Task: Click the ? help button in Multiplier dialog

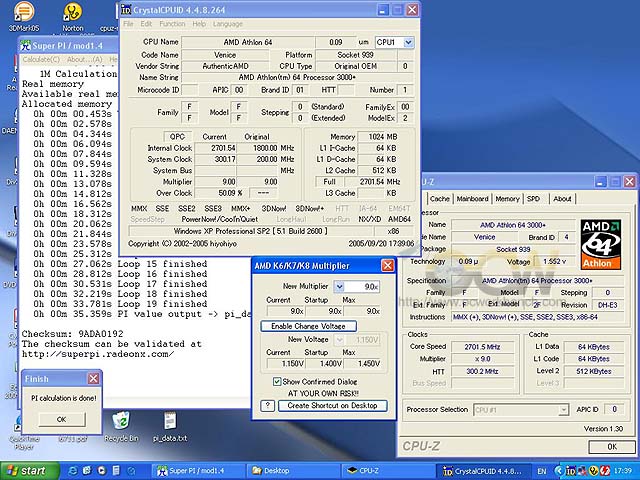Action: pyautogui.click(x=267, y=406)
